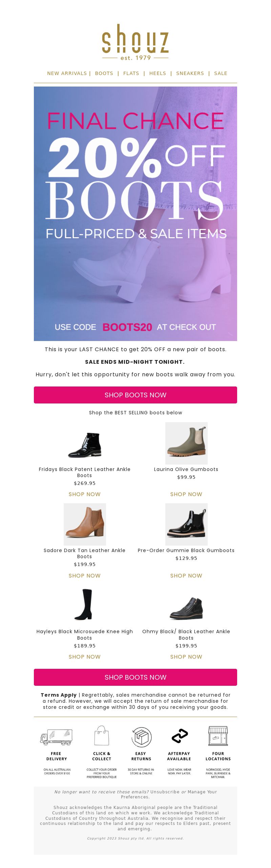
Task: Click Shop Now under Sadore Dark Tan boots
Action: click(x=85, y=575)
